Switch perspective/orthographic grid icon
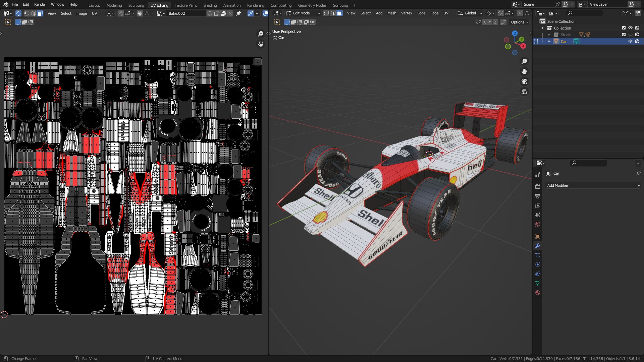The image size is (644, 362). click(524, 92)
